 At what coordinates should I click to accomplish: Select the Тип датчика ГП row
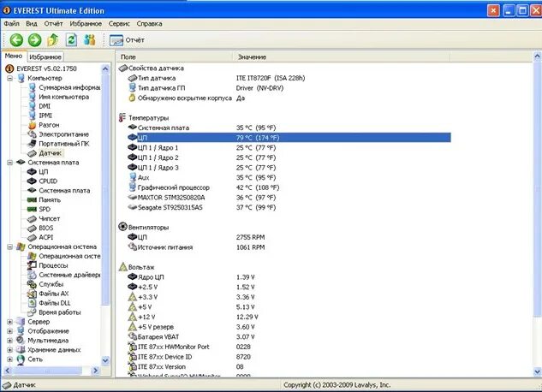[x=206, y=88]
